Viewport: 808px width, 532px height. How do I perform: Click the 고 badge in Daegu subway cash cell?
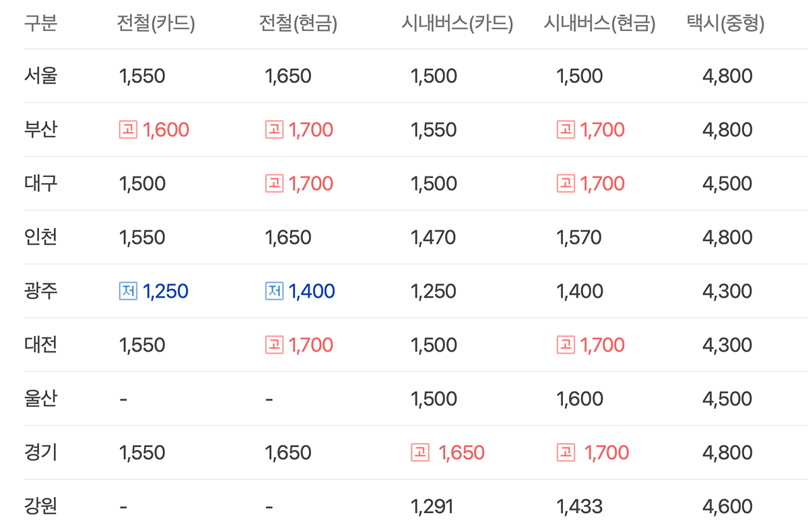274,183
